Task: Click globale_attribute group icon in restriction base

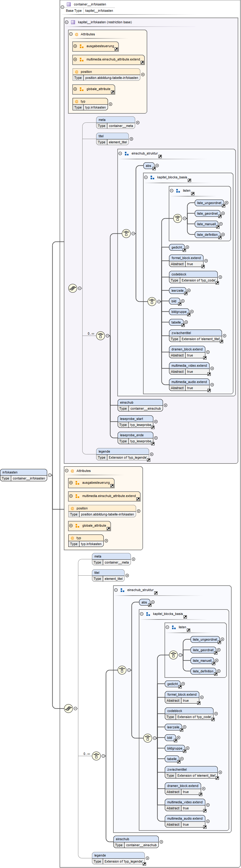Action: pos(82,89)
